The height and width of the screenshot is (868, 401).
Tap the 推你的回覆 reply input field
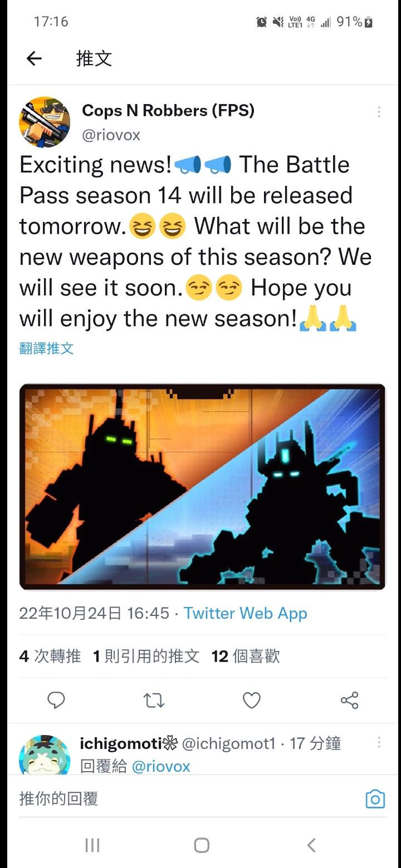coord(189,799)
